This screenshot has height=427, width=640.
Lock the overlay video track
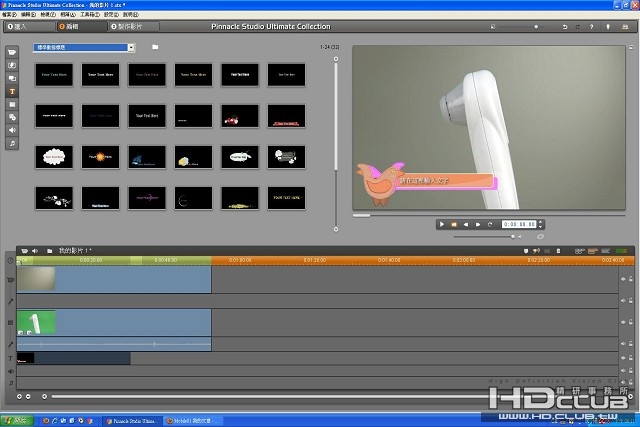[x=631, y=322]
